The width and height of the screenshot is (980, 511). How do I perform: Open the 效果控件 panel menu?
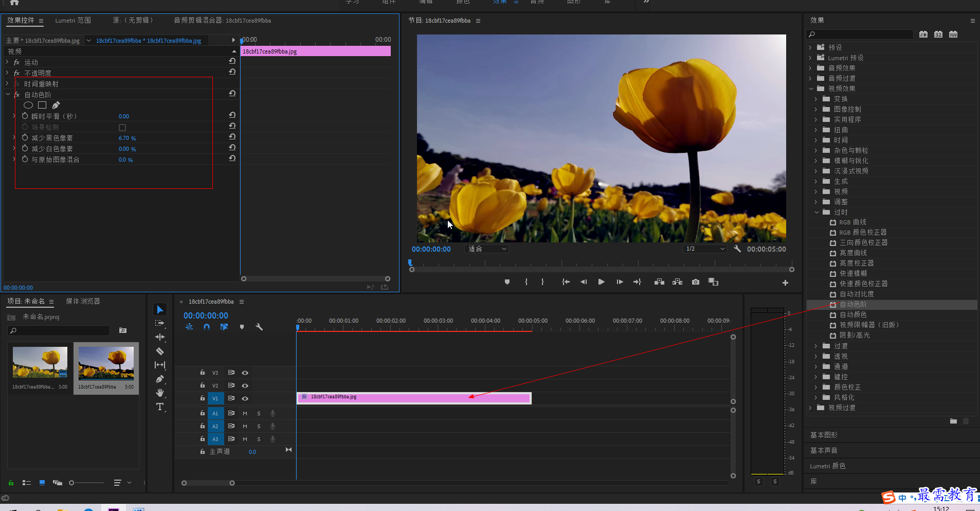[41, 21]
